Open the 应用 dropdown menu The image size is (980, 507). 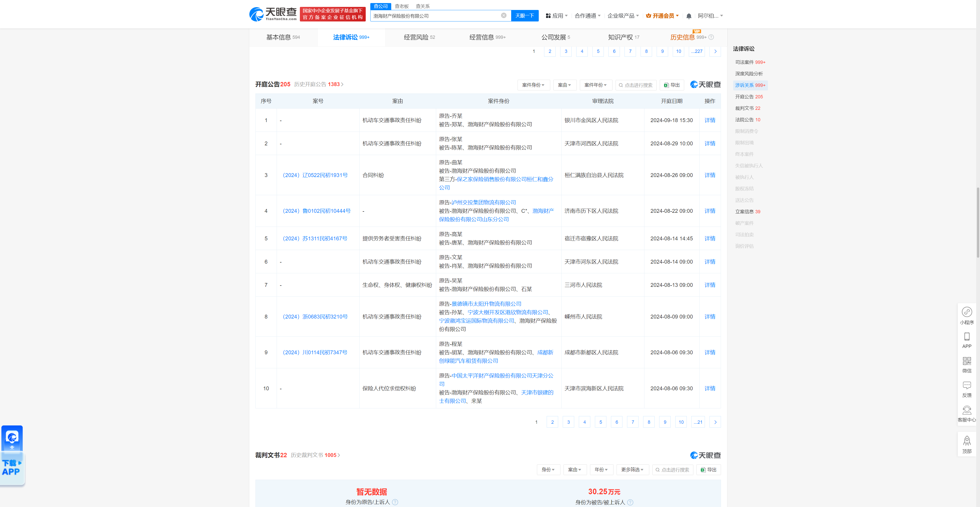pyautogui.click(x=557, y=16)
